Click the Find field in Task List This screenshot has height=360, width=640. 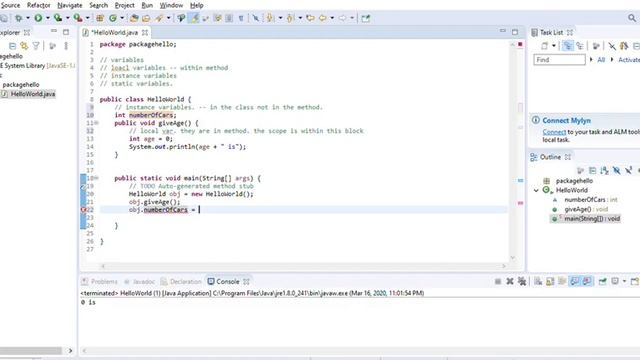tap(559, 60)
